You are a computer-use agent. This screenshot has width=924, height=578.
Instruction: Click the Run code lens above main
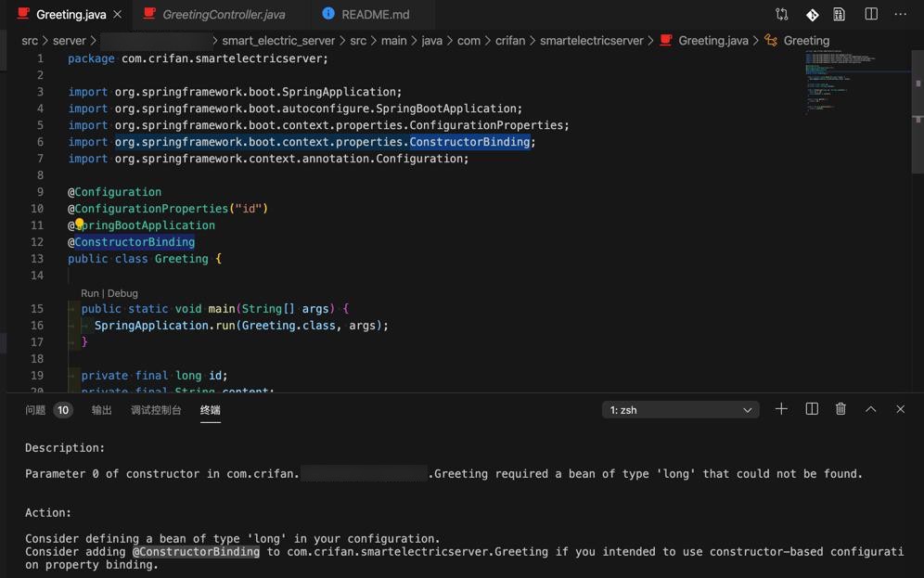90,293
